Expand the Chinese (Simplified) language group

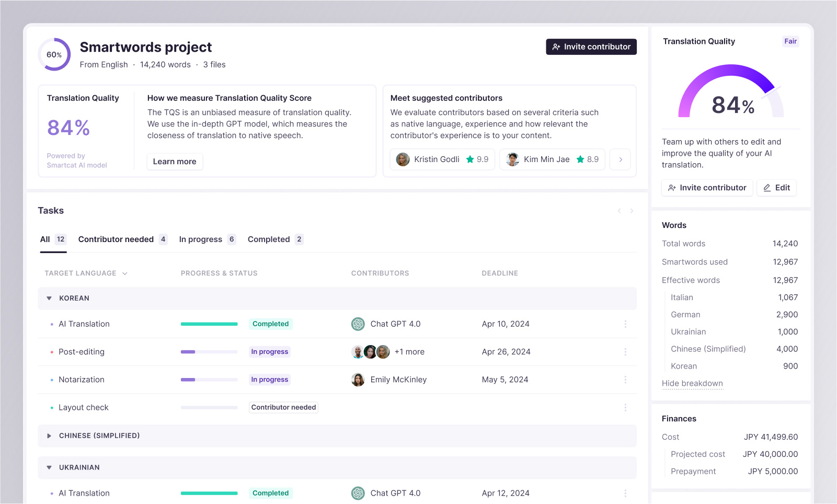pos(49,436)
